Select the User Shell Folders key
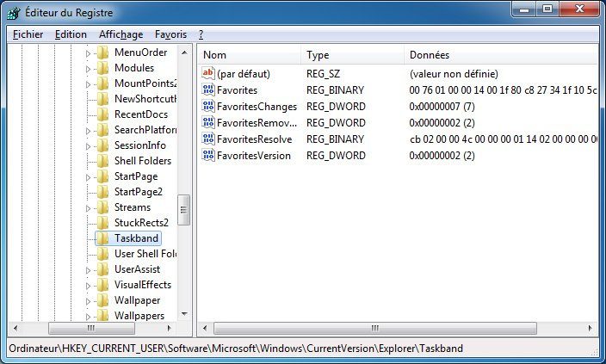 click(145, 254)
